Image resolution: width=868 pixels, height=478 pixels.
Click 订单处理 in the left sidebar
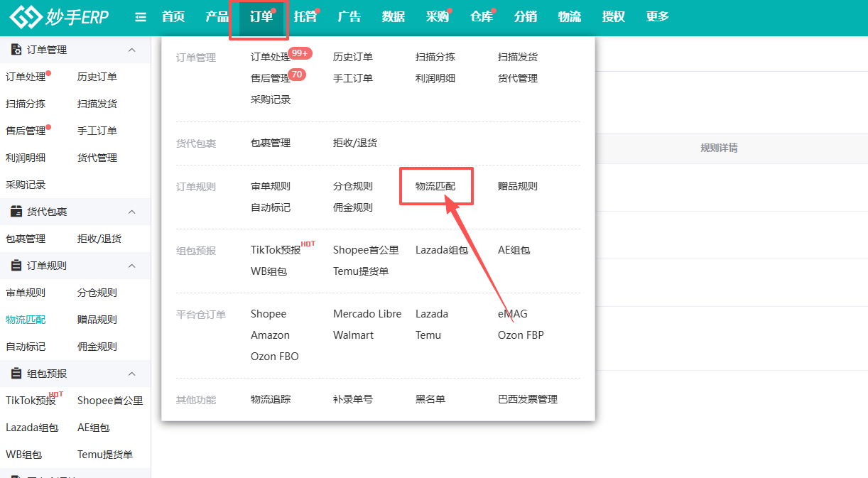click(26, 77)
